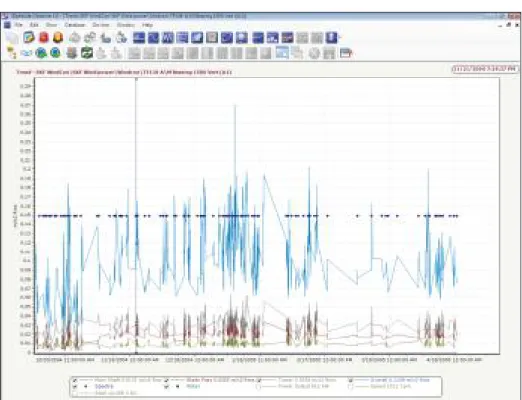Click the gear-shaped icon in top toolbar
Viewport: 522px width, 400px height.
(x=90, y=38)
